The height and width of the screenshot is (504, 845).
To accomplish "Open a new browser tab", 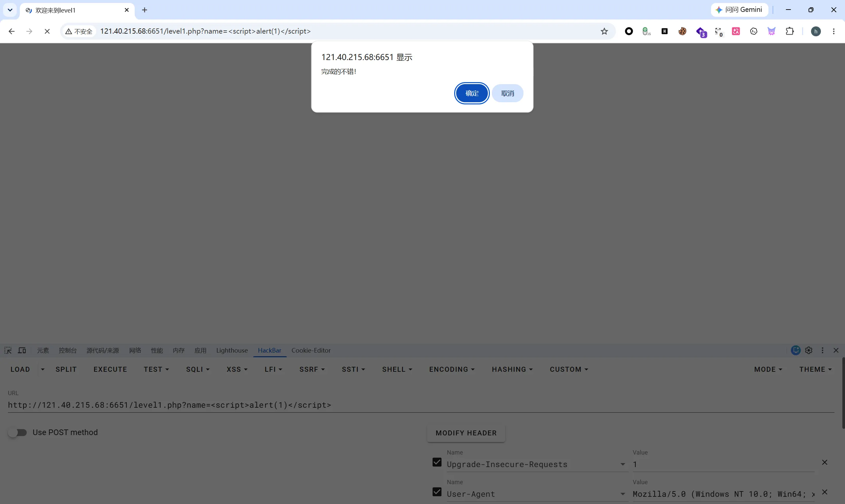I will click(x=145, y=10).
